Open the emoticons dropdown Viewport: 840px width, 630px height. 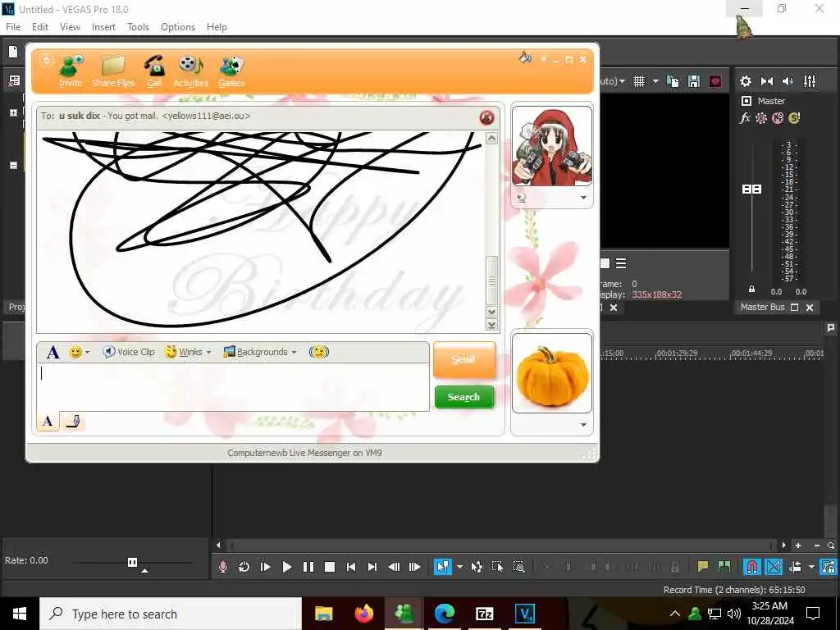click(87, 353)
